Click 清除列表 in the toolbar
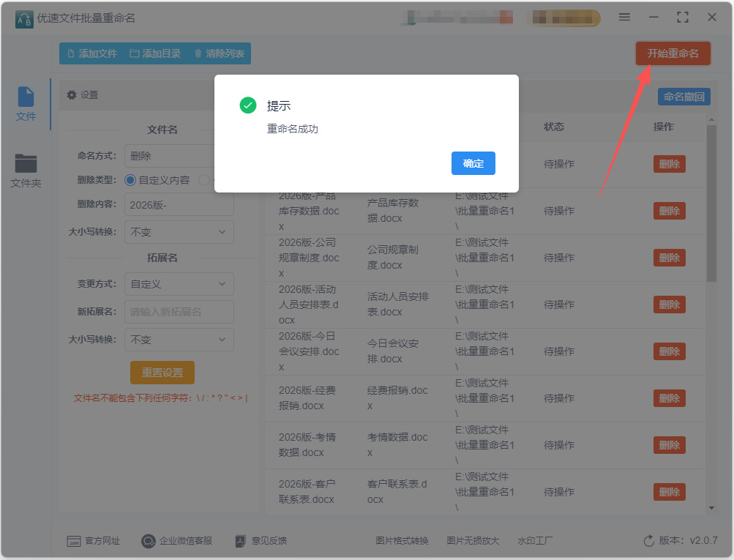The width and height of the screenshot is (734, 560). (220, 53)
